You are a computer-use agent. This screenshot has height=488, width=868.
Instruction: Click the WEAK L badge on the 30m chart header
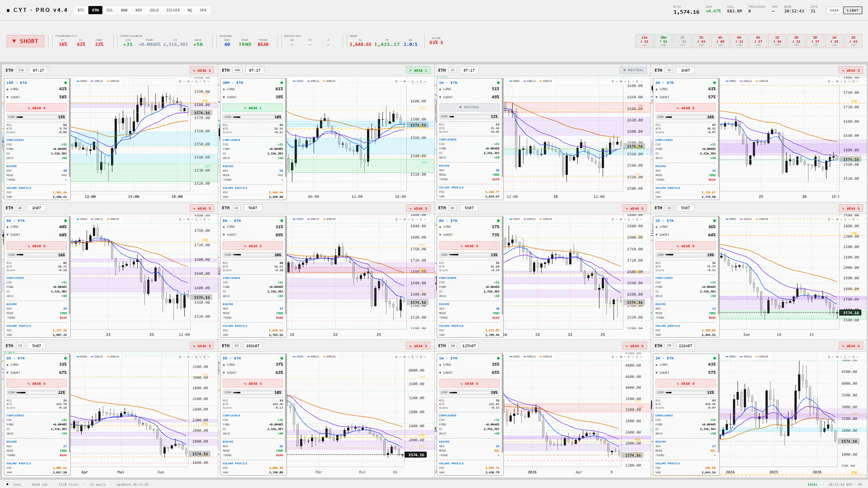[418, 70]
